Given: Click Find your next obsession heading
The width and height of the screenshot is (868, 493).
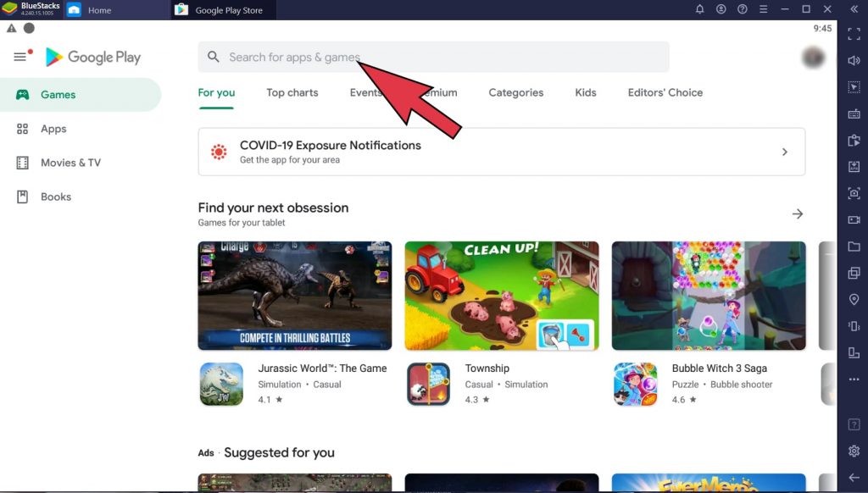Looking at the screenshot, I should pos(274,208).
